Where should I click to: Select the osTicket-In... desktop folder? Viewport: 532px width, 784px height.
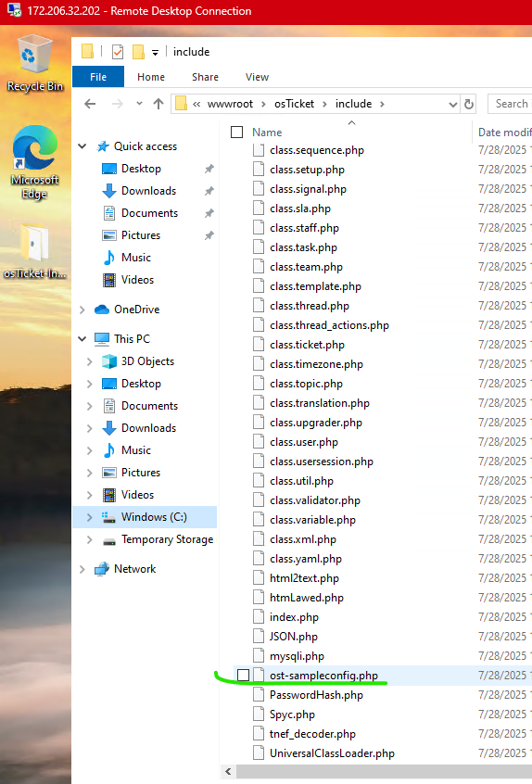[34, 251]
